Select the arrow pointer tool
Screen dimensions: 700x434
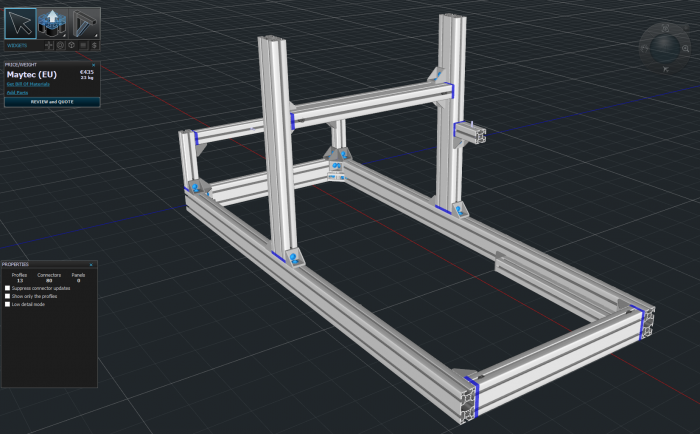[20, 23]
